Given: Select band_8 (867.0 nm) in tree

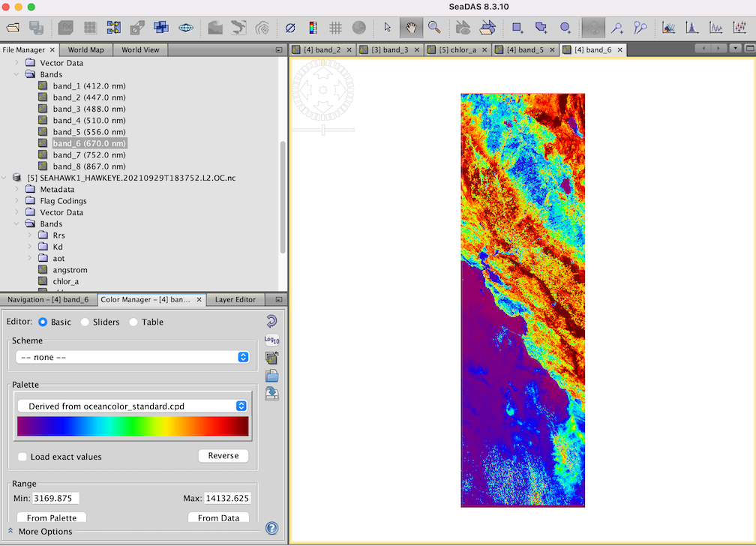Looking at the screenshot, I should coord(89,166).
